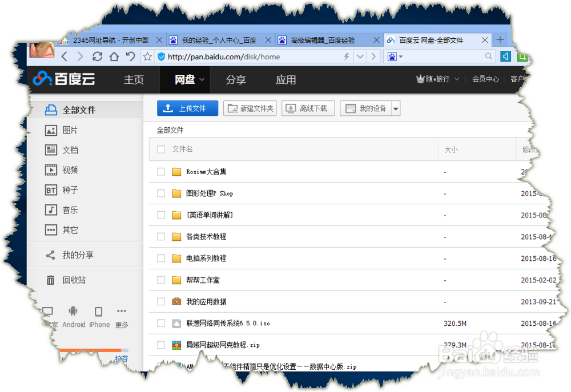The image size is (571, 392).
Task: Tick the select-all checkbox beside 文件名
Action: [161, 149]
